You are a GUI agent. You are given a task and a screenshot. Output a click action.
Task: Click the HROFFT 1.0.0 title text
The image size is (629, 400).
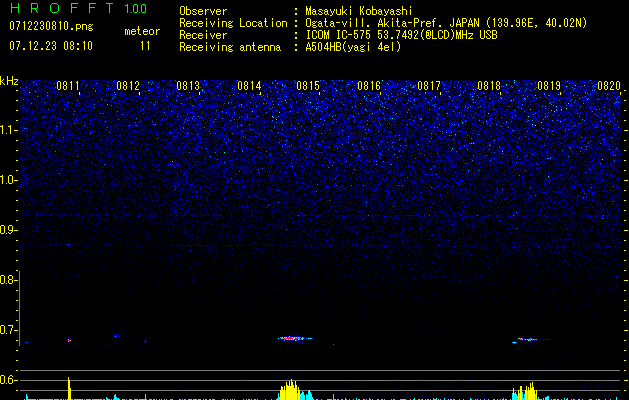click(78, 8)
